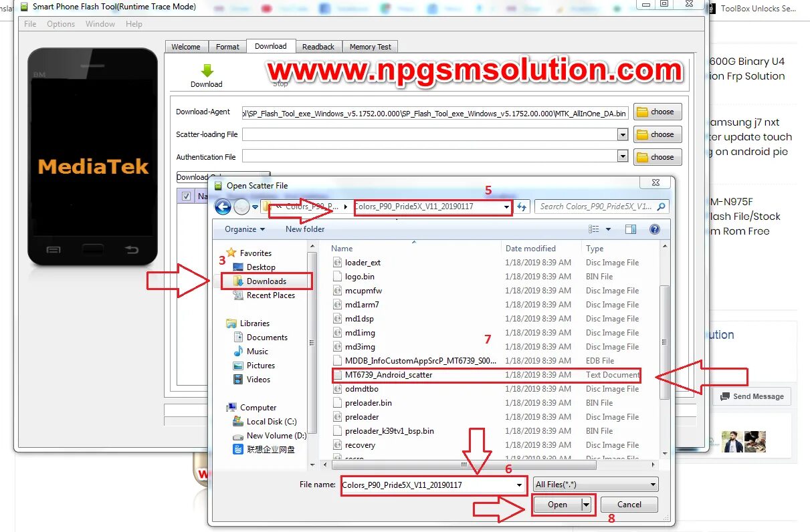
Task: Click the Libraries header icon
Action: [231, 323]
